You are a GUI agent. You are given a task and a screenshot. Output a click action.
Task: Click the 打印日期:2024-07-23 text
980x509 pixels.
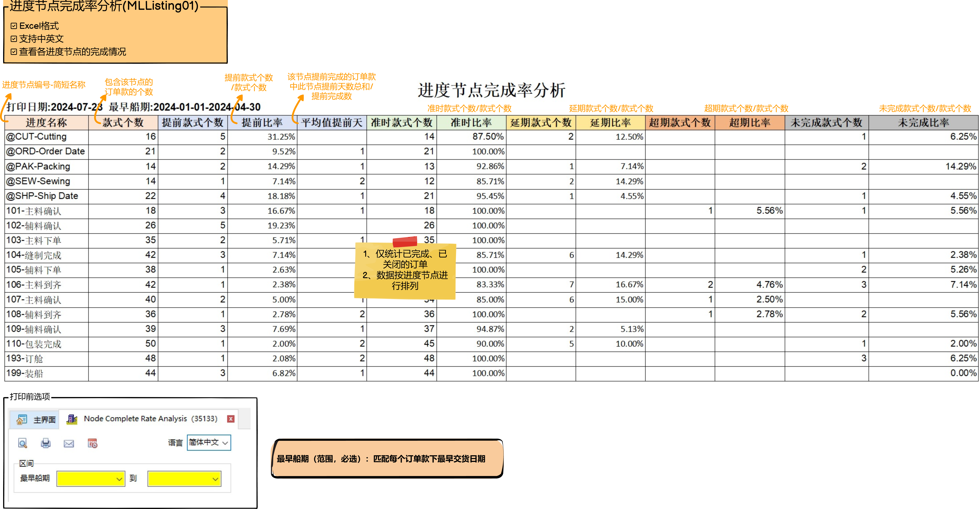54,107
